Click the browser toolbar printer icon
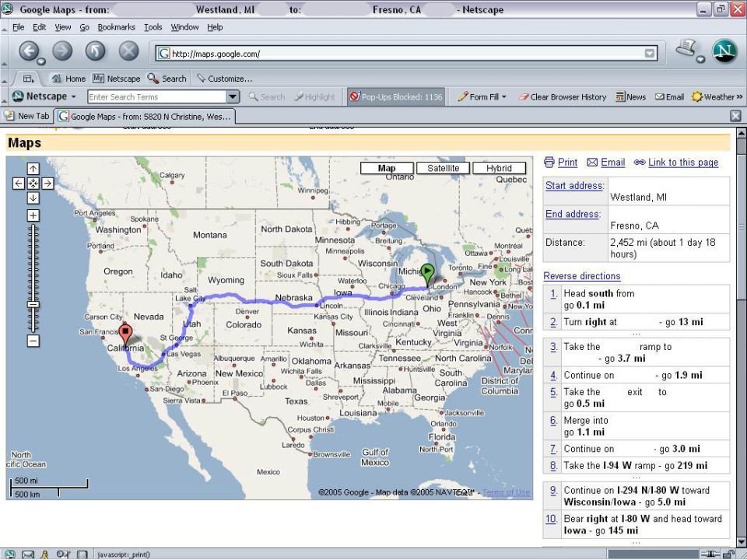 coord(686,48)
